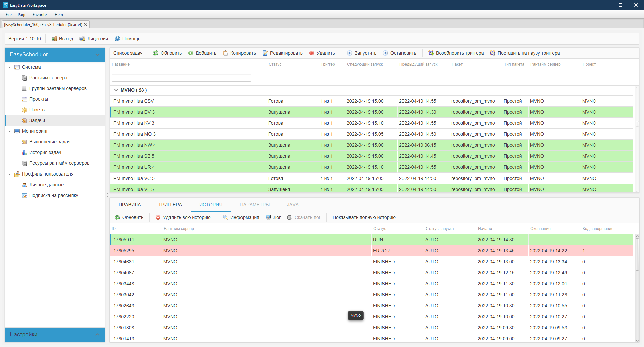Open the File menu
644x347 pixels.
point(9,15)
